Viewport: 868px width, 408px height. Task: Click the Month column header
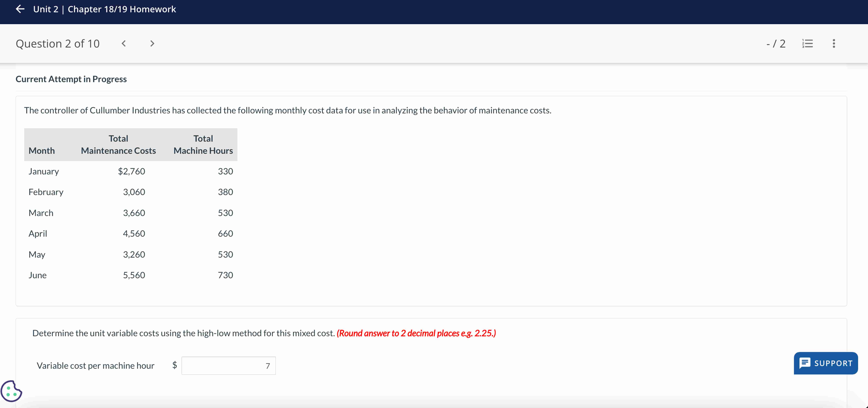(x=42, y=151)
